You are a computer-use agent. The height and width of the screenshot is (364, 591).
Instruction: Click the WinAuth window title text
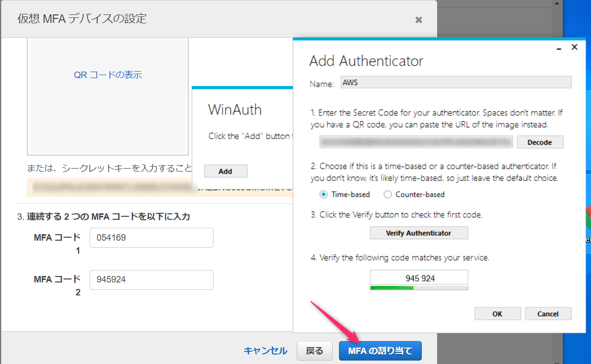pos(235,109)
